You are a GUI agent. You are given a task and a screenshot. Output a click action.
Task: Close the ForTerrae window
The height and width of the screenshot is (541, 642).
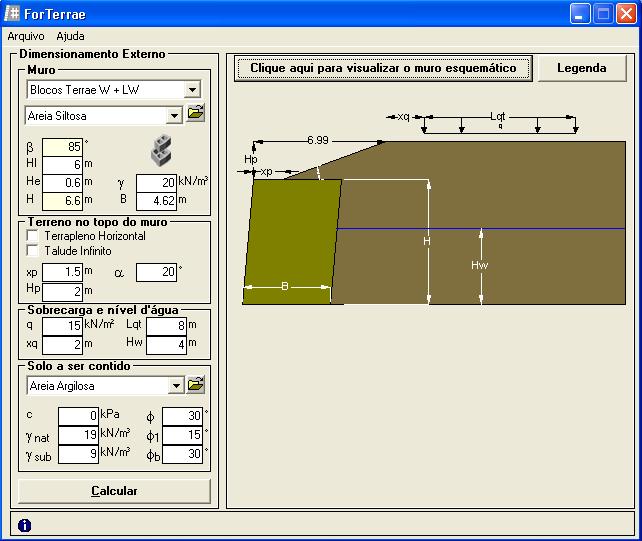tap(626, 14)
